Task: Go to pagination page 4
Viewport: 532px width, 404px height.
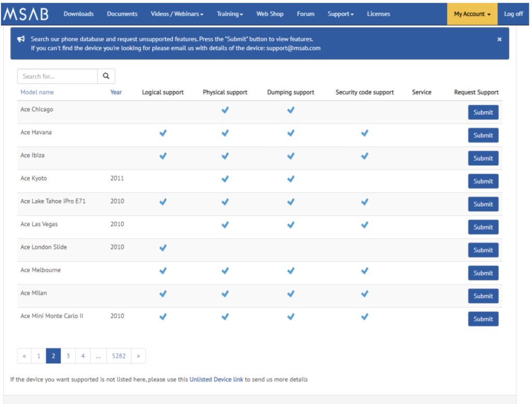Action: (83, 356)
